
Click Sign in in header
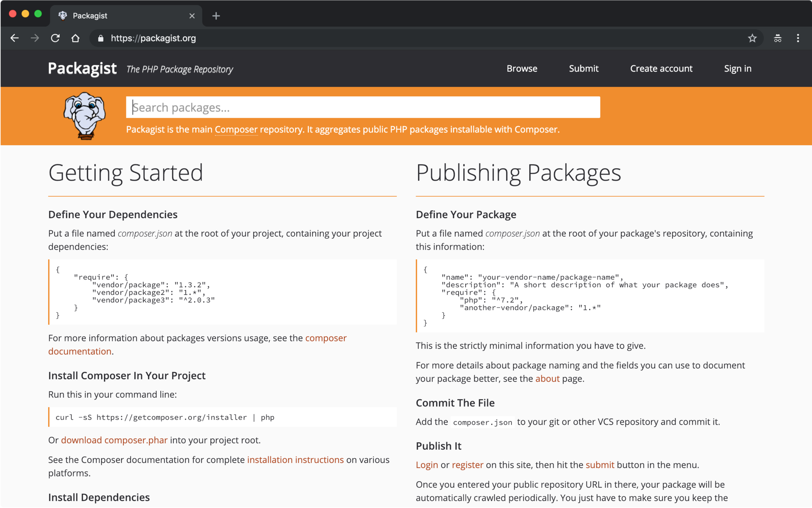tap(738, 68)
